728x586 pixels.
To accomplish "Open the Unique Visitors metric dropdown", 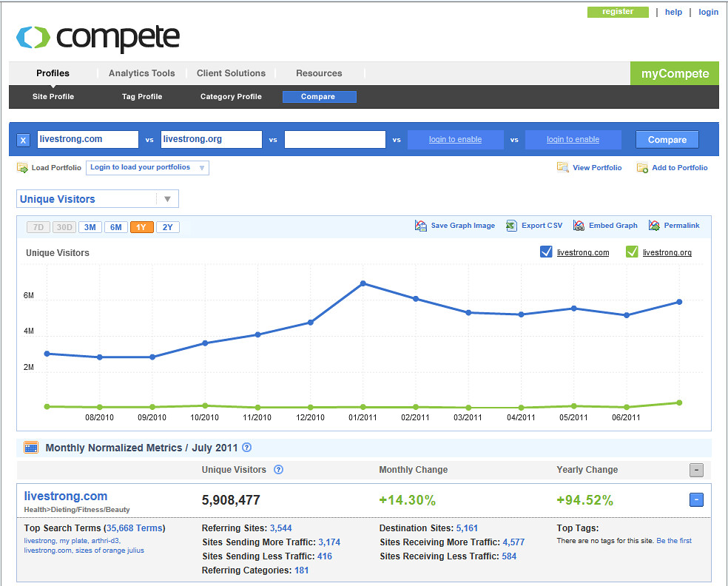I will tap(167, 199).
